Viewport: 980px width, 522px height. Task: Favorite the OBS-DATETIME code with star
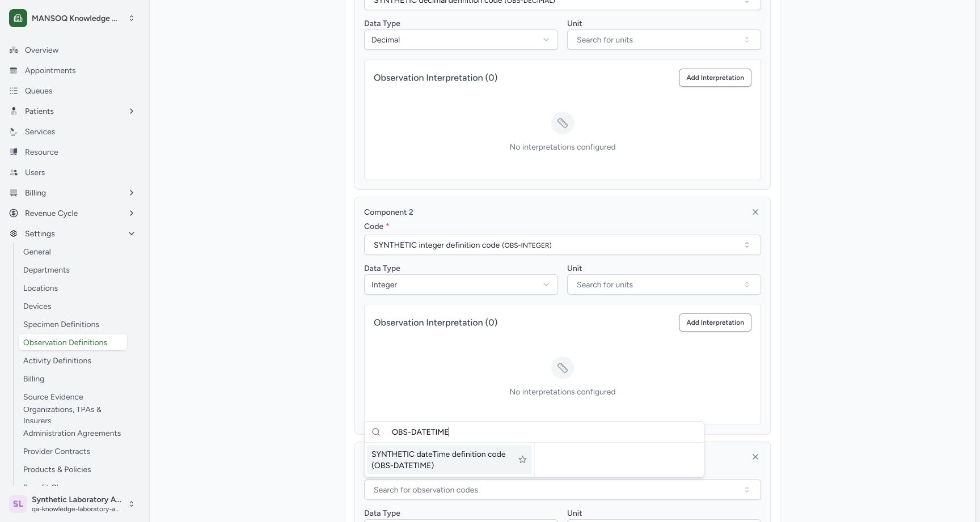522,460
